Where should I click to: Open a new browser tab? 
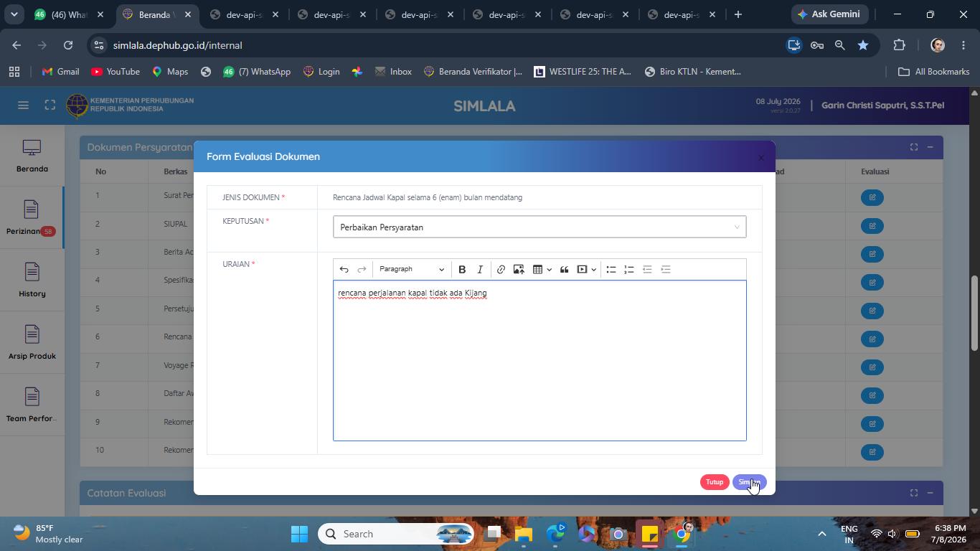(738, 14)
